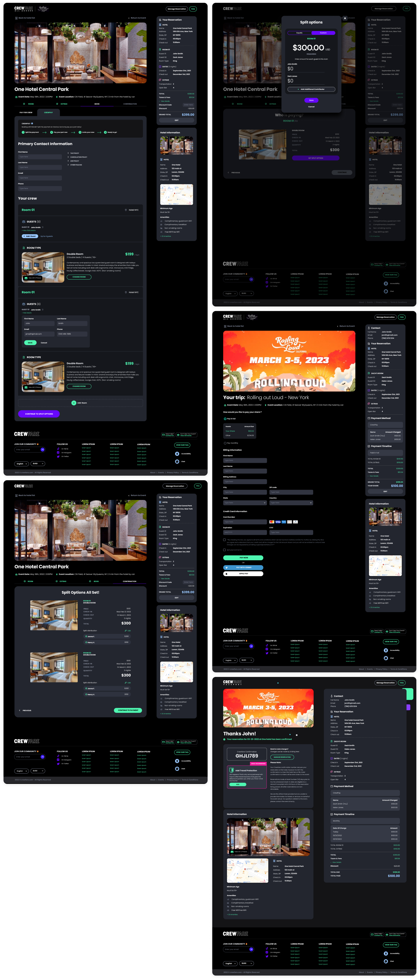Collapse guest info with Hide Details

pyautogui.click(x=27, y=313)
